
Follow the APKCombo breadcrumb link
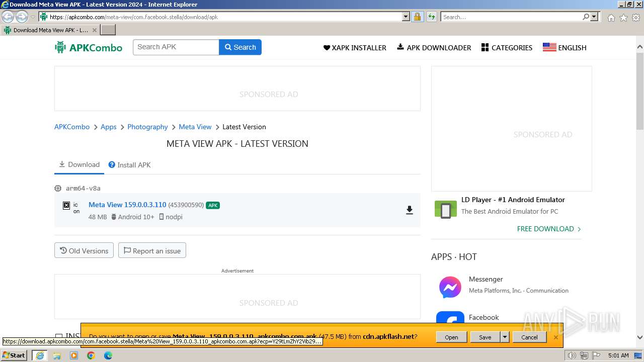coord(72,127)
